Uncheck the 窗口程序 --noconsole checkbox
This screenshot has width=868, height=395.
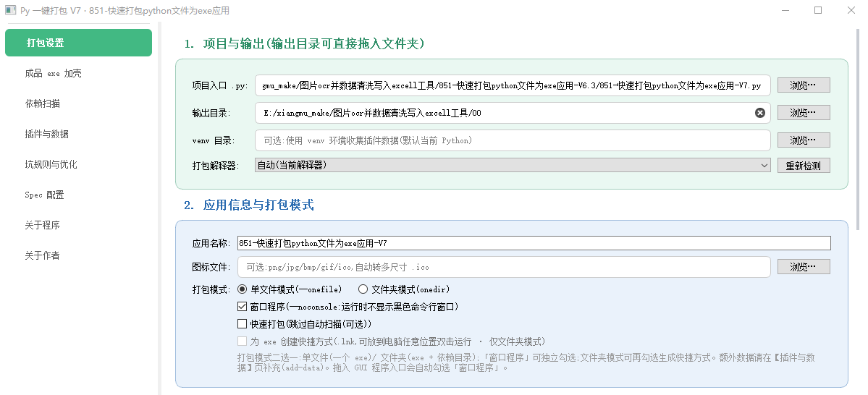pyautogui.click(x=347, y=307)
